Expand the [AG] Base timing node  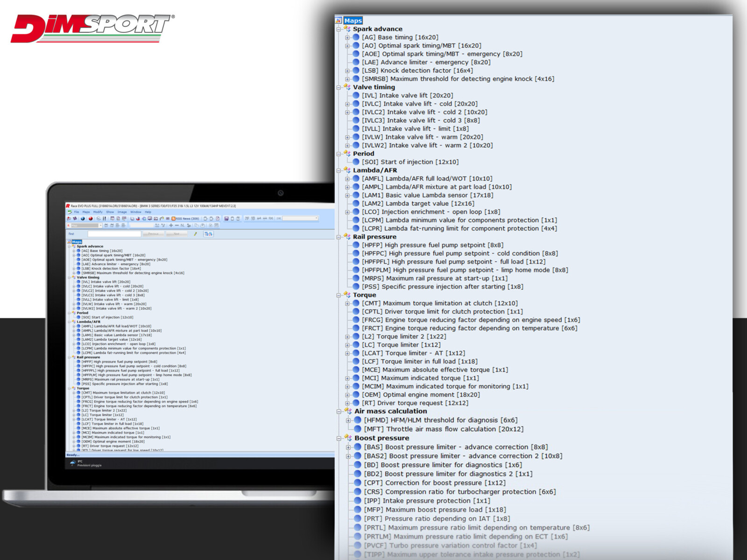coord(347,37)
